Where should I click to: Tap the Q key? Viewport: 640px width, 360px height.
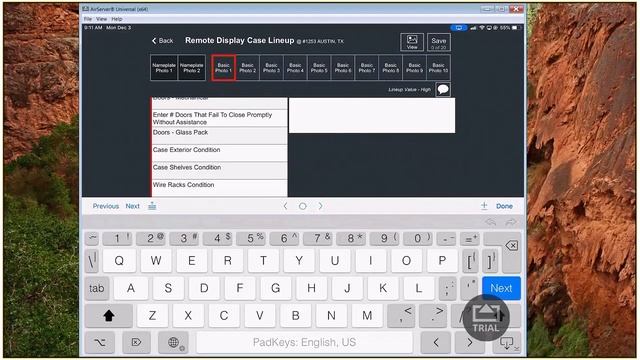click(x=119, y=260)
